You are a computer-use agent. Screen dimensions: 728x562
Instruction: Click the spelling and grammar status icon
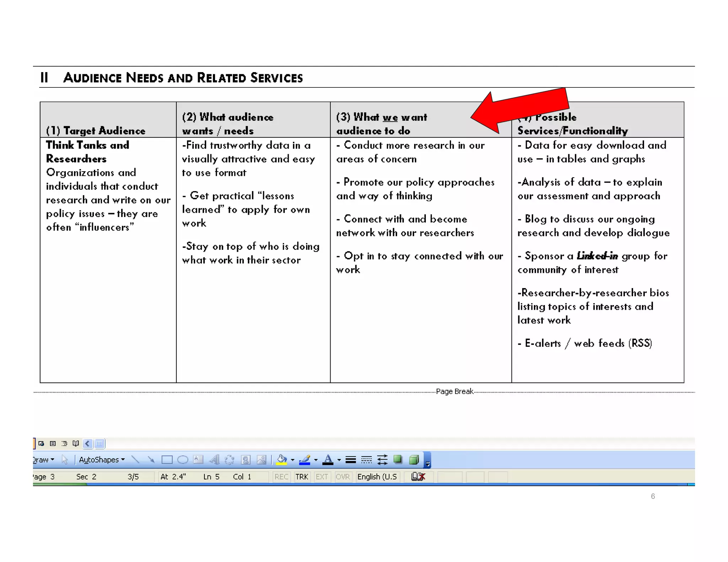[418, 477]
